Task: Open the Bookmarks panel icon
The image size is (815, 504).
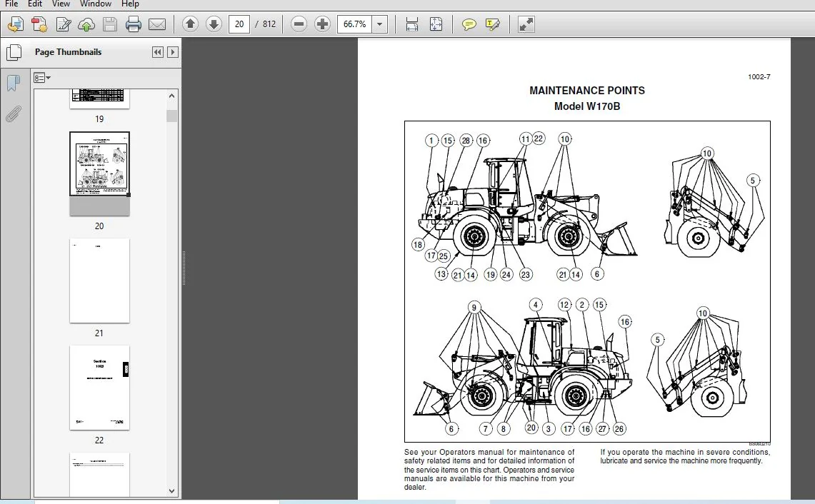Action: coord(14,83)
